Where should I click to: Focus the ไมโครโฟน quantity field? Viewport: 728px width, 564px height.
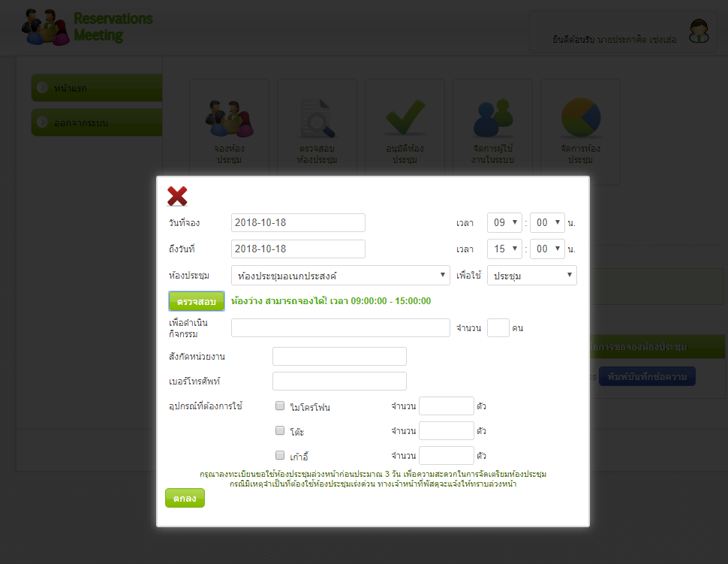point(446,406)
